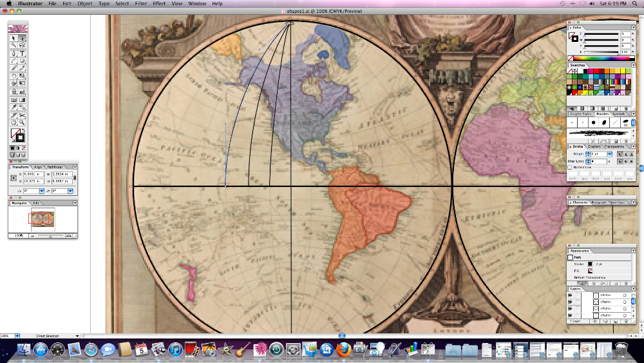This screenshot has height=363, width=644.
Task: Open the Rotate angle dropdown in Transform
Action: point(41,191)
